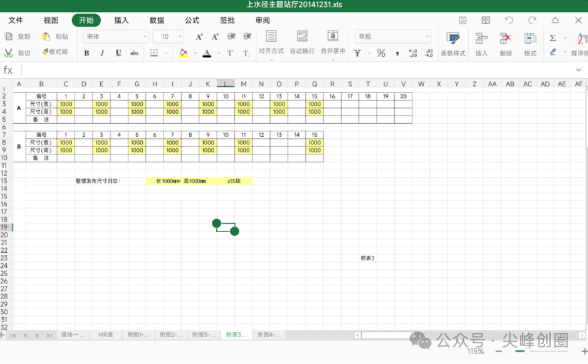
Task: Switch to the Formulas (公式) tab
Action: pyautogui.click(x=192, y=20)
